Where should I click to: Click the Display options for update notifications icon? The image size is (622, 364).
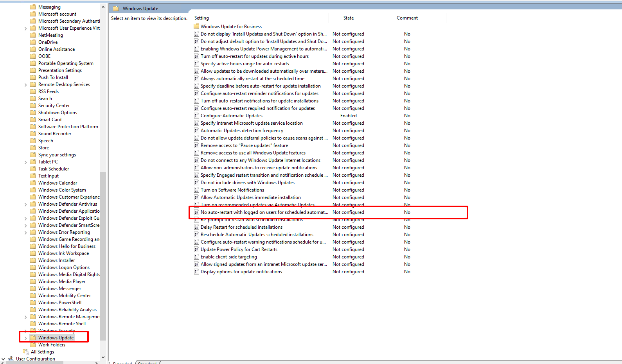196,272
